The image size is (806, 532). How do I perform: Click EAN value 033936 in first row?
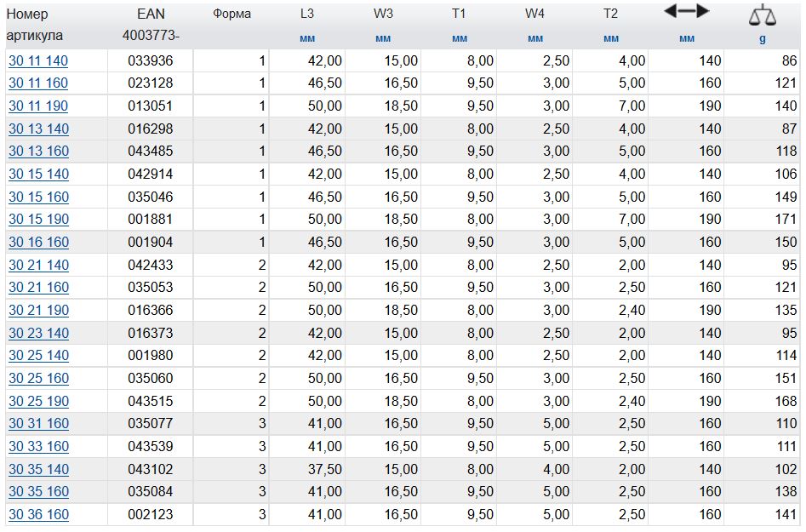point(151,60)
